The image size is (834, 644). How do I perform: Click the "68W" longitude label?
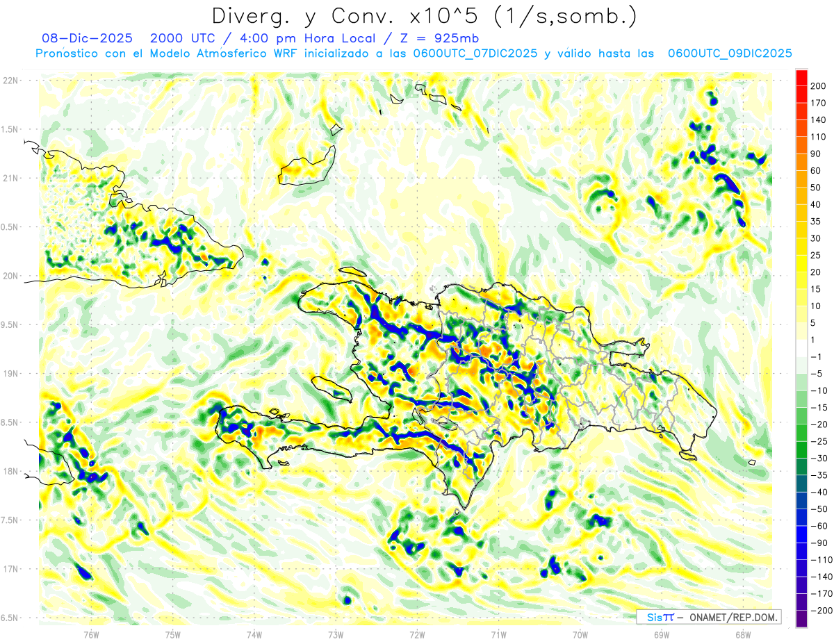[x=743, y=634]
